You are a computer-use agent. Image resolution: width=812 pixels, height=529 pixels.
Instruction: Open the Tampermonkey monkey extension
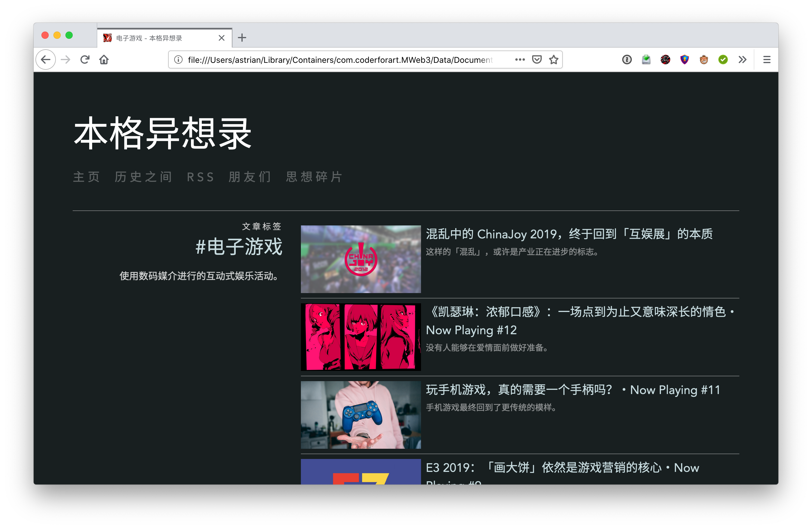pos(704,60)
